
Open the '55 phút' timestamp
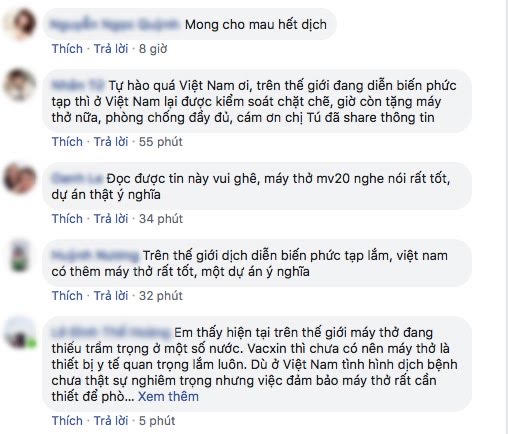click(x=161, y=142)
